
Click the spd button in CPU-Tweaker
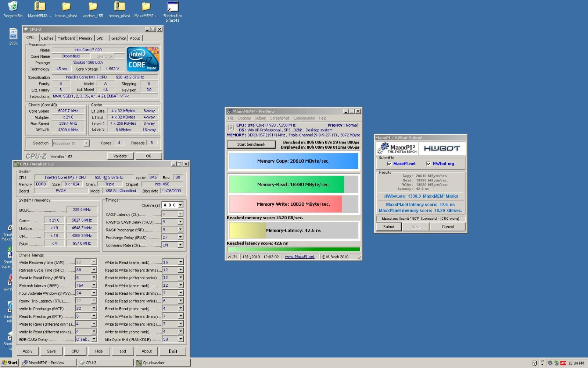tap(123, 351)
